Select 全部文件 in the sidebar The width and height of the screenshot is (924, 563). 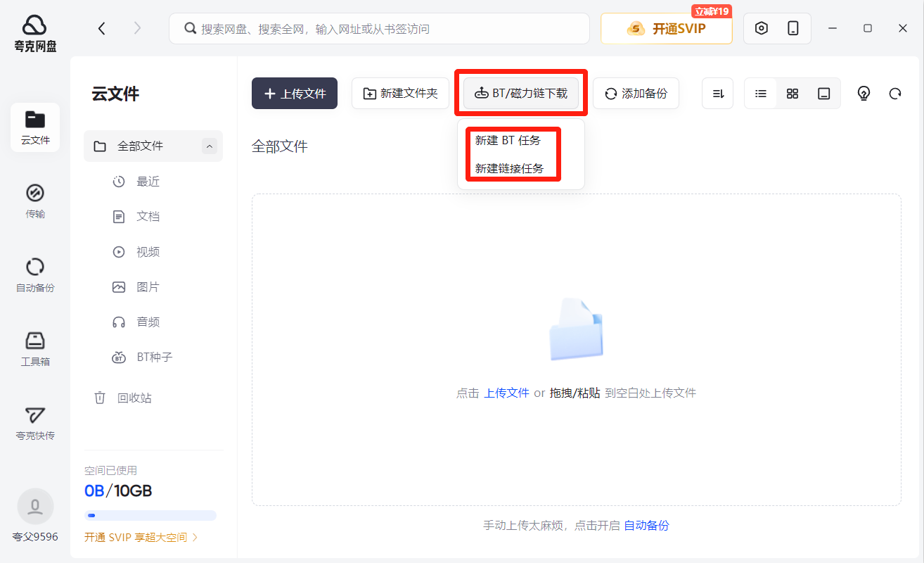point(153,146)
